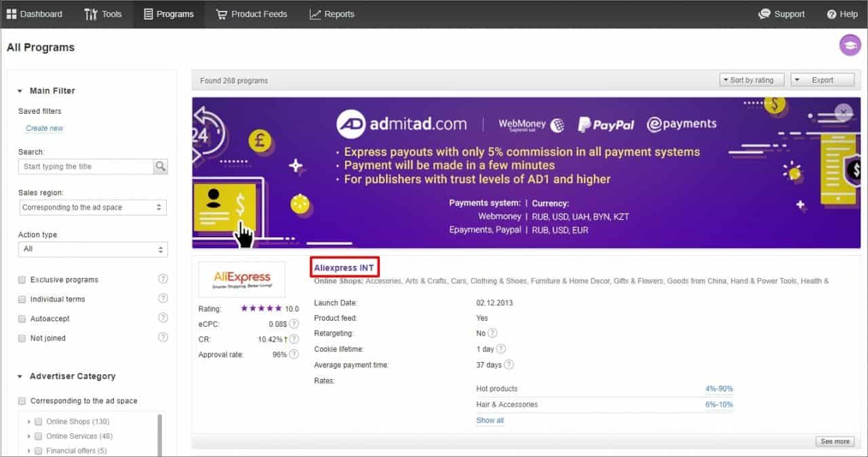The height and width of the screenshot is (457, 868).
Task: Click the Help menu label
Action: (x=848, y=14)
